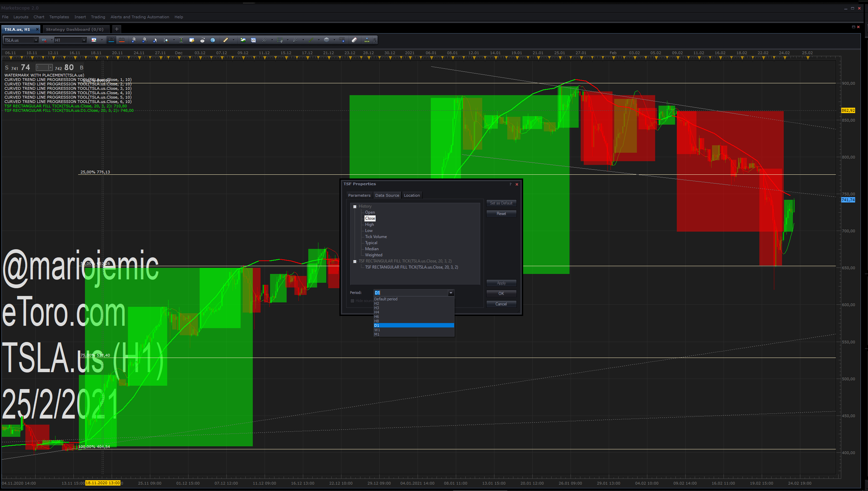This screenshot has width=868, height=491.
Task: Collapse the History tree node
Action: [355, 207]
